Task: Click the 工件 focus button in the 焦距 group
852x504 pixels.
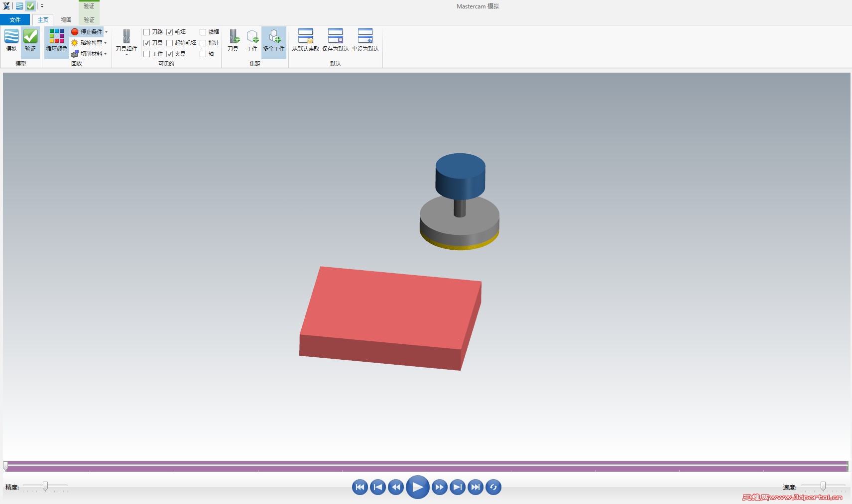Action: click(x=252, y=40)
